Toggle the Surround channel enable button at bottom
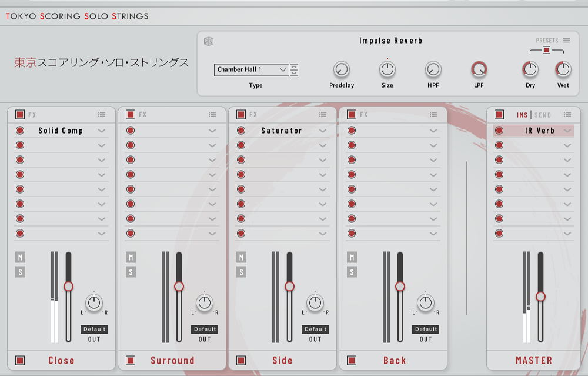Screen dimensions: 588x376 (x=131, y=360)
